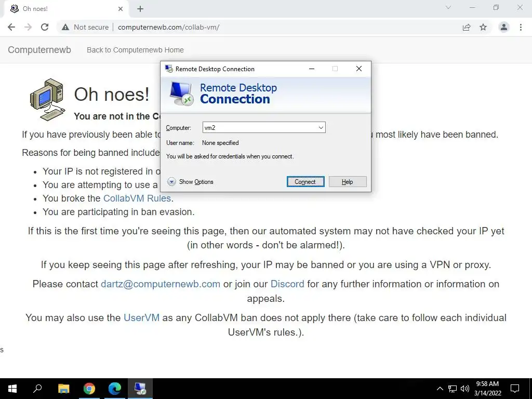Click the browser forward arrow
This screenshot has width=532, height=399.
pyautogui.click(x=28, y=27)
